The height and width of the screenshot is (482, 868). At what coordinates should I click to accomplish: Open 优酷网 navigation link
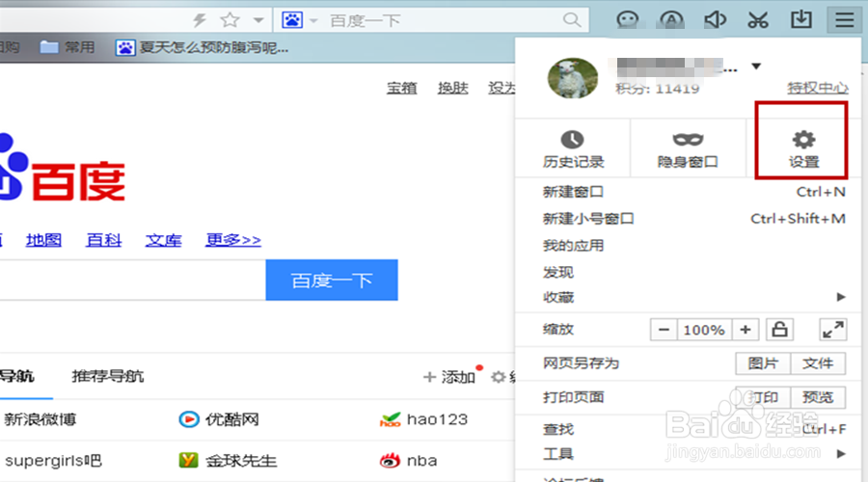click(219, 419)
